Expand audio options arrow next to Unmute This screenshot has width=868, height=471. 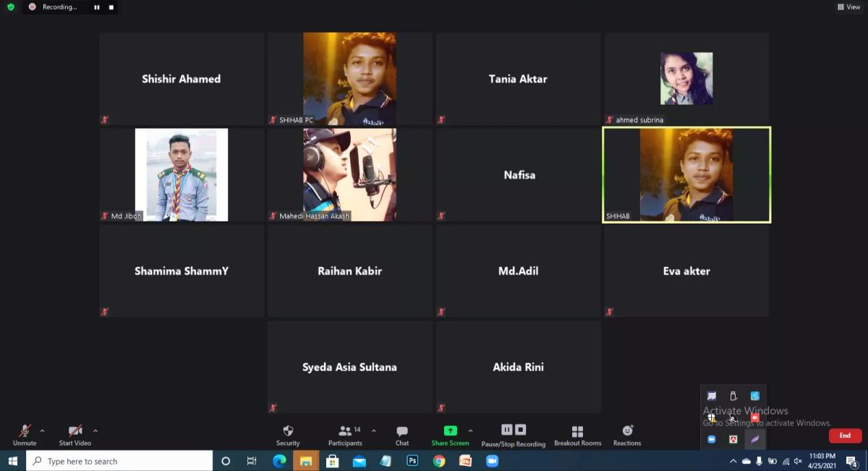(x=42, y=430)
